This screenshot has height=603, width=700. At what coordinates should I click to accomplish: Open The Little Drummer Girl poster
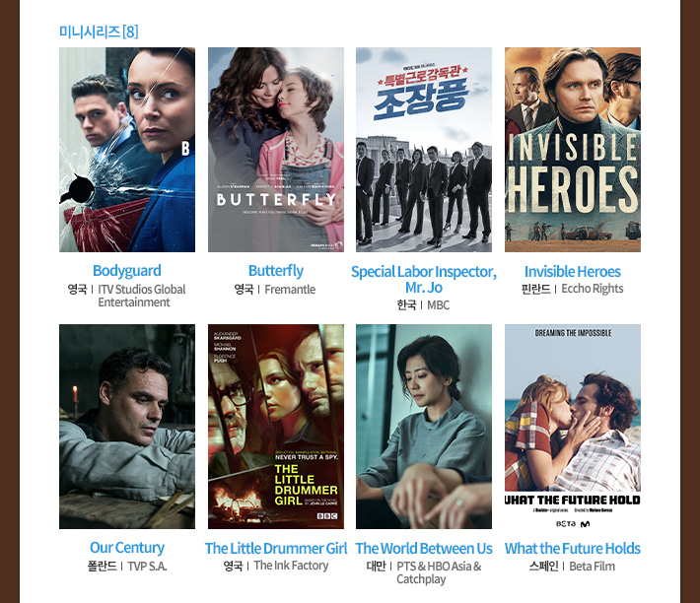[276, 427]
